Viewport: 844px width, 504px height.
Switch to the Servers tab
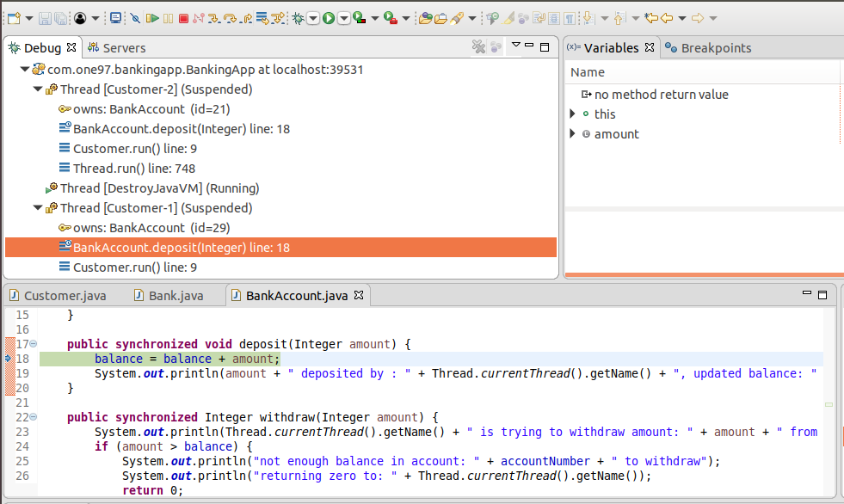tap(123, 48)
